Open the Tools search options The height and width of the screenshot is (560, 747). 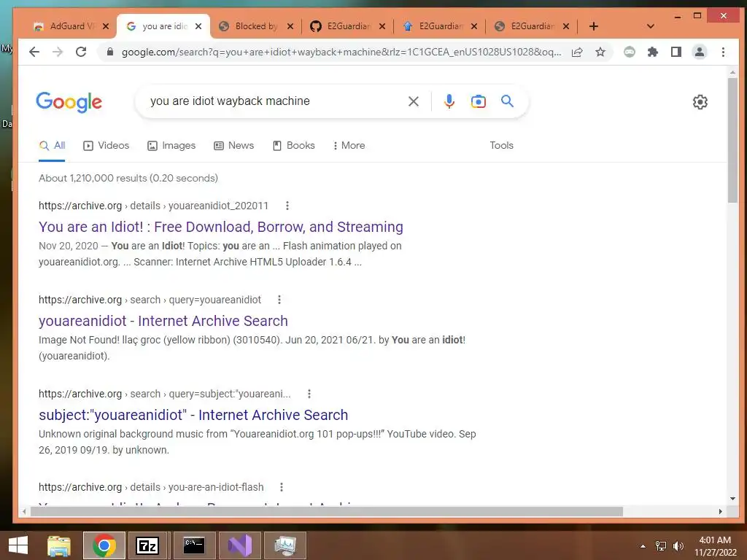click(x=502, y=145)
